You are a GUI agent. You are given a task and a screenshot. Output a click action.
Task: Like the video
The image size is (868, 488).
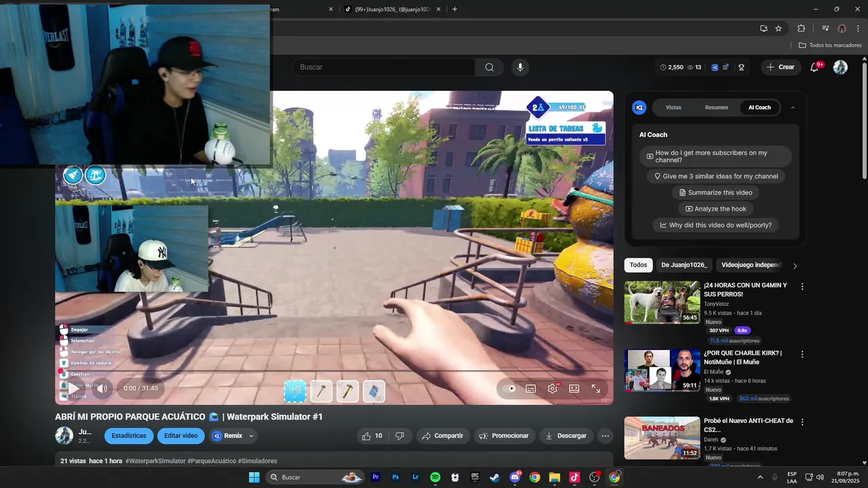point(373,436)
